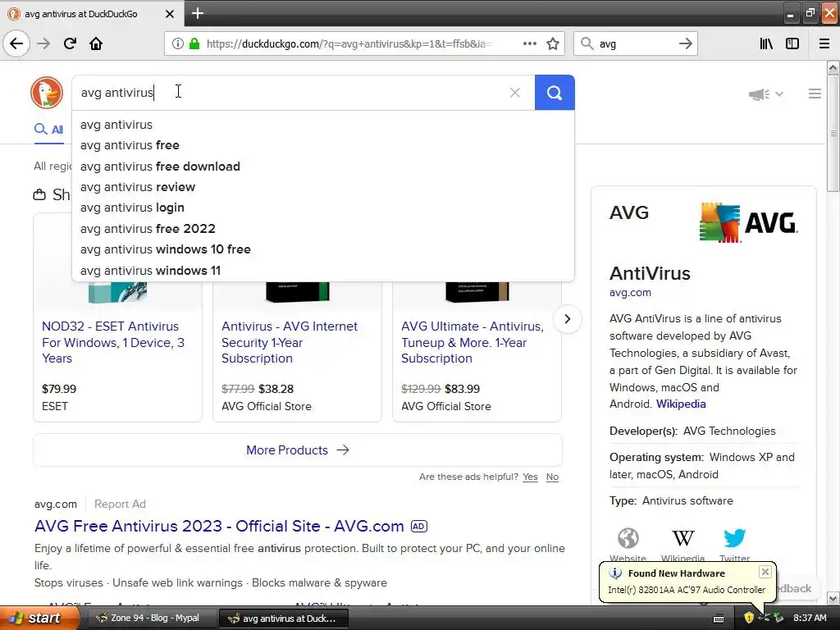Open a new tab with plus button
This screenshot has height=630, width=840.
[x=197, y=13]
